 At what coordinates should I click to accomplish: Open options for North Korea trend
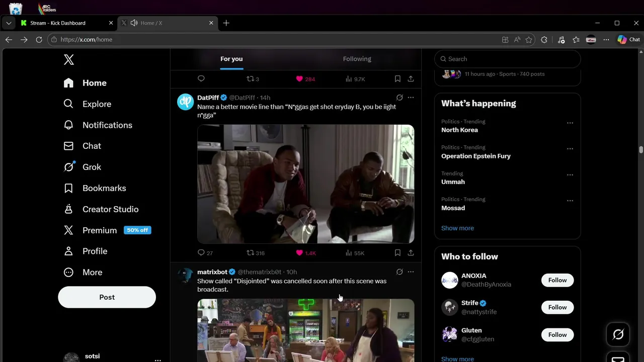(570, 123)
